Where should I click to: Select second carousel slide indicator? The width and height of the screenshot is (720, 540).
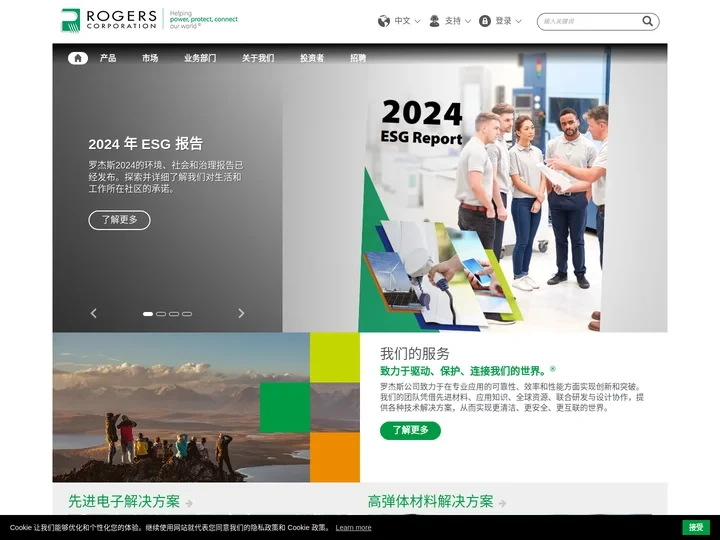coord(161,314)
